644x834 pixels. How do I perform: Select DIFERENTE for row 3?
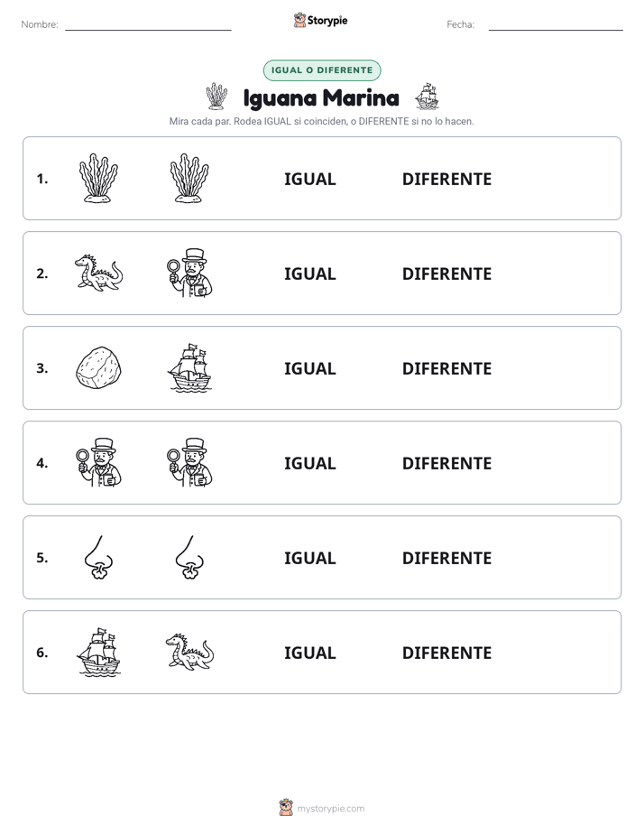[x=446, y=368]
